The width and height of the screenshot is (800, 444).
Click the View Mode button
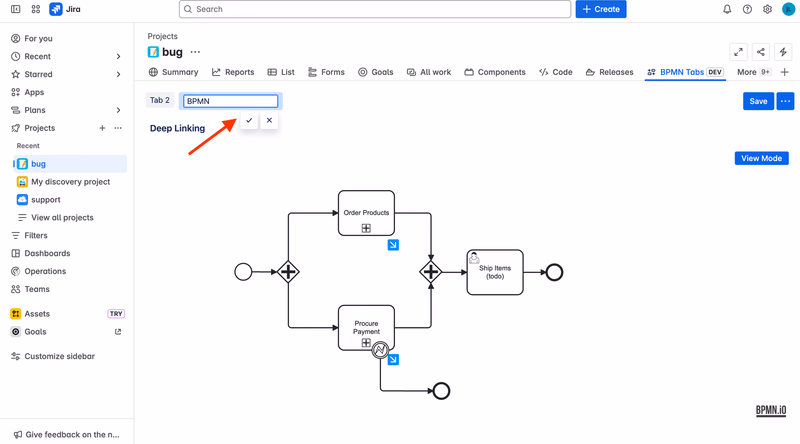pyautogui.click(x=761, y=158)
